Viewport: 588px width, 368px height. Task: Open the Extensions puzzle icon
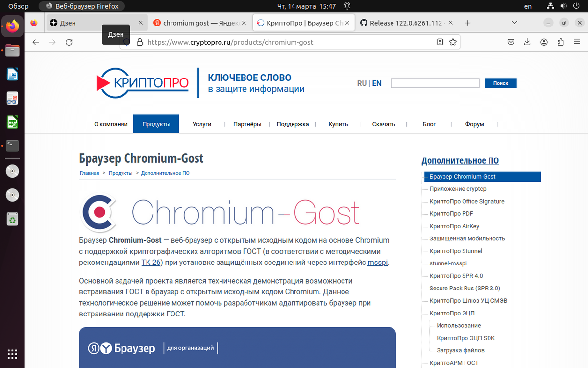[561, 42]
